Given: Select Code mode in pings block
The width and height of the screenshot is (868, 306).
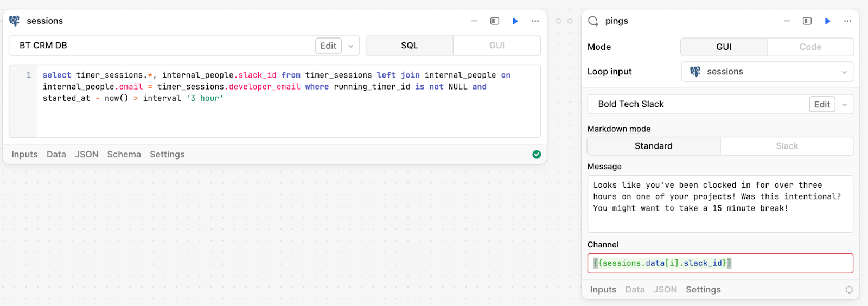Looking at the screenshot, I should pyautogui.click(x=810, y=47).
